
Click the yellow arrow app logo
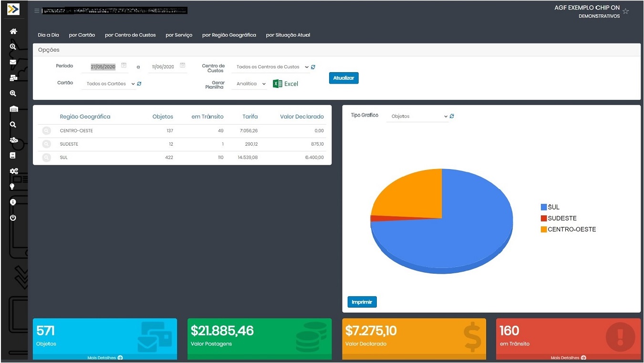13,9
